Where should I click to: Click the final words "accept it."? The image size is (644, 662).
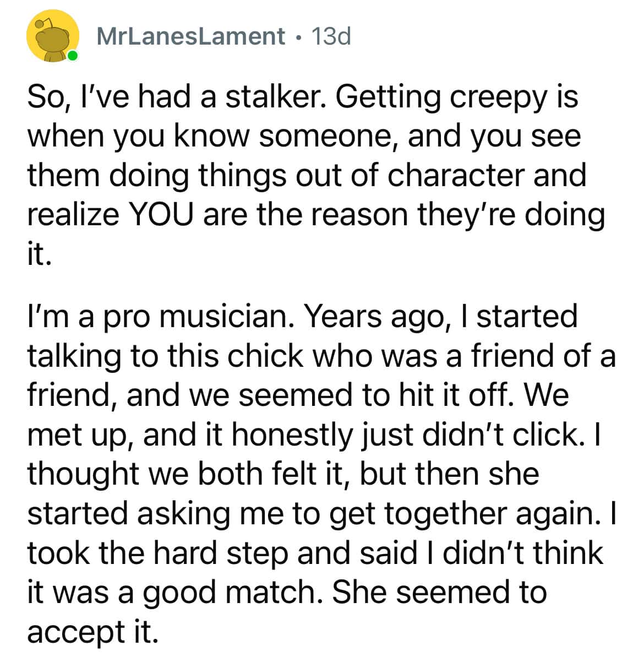tap(92, 631)
